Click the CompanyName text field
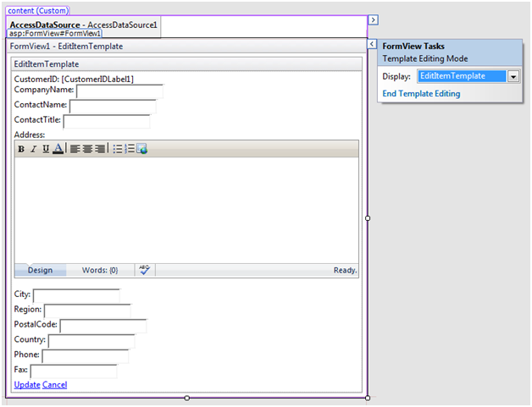 (x=119, y=91)
